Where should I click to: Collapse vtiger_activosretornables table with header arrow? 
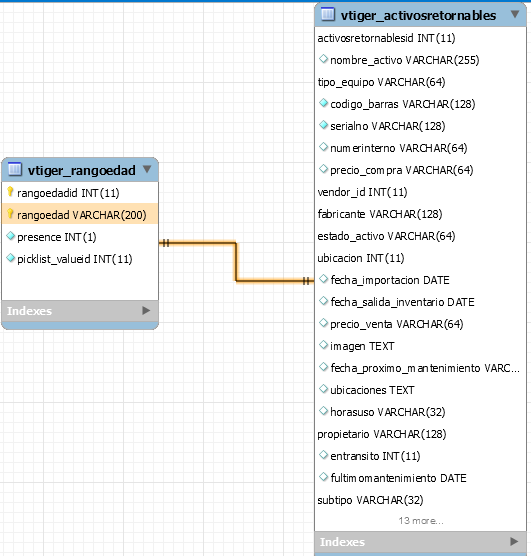tap(515, 14)
